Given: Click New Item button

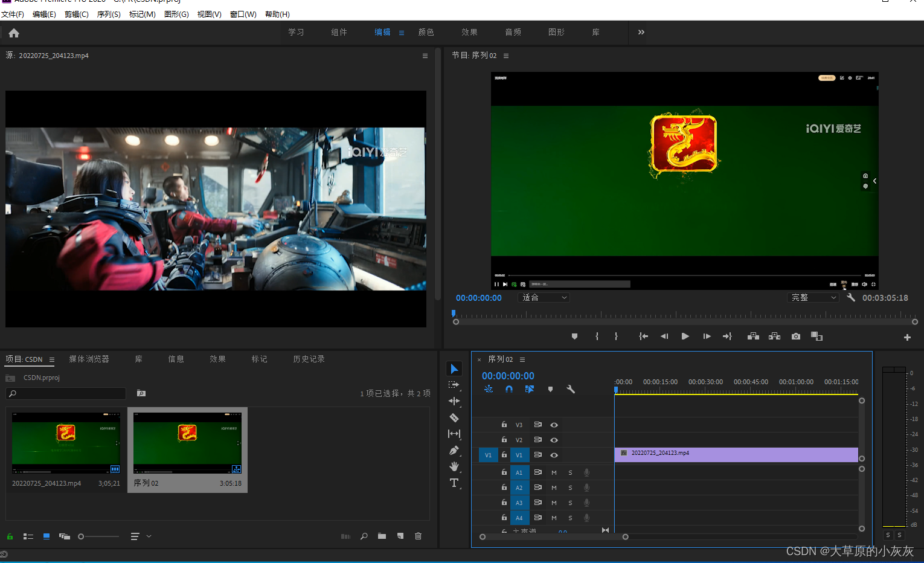Looking at the screenshot, I should 400,536.
